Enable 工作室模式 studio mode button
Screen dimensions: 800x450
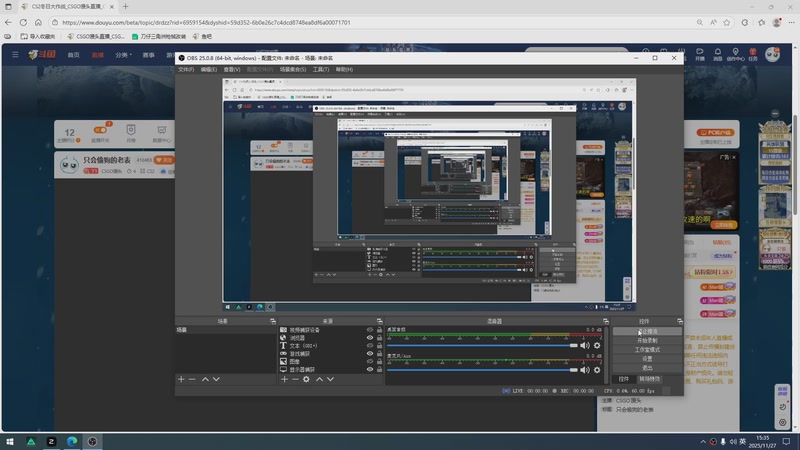(x=647, y=349)
